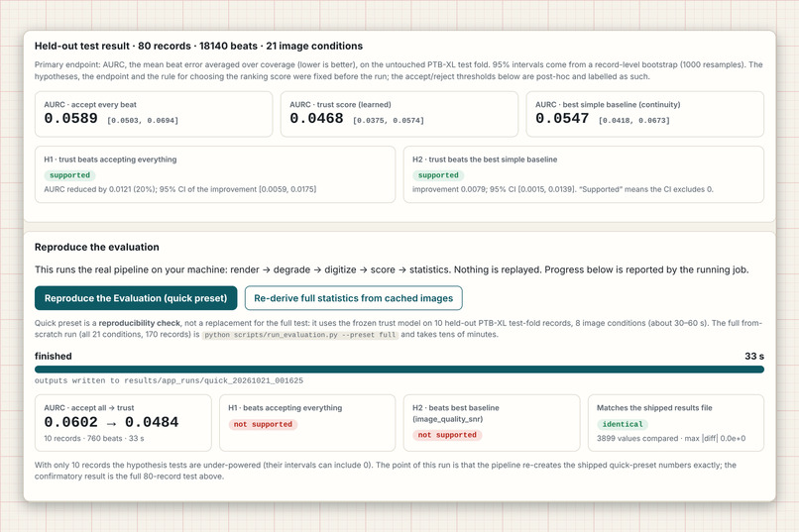Click the reproducibility check bold text
799x532 pixels.
pyautogui.click(x=139, y=323)
